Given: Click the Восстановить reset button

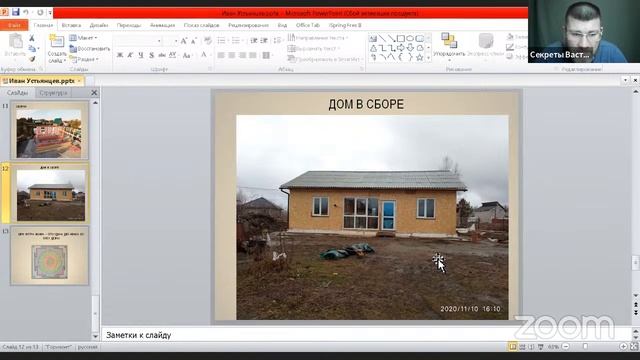Looking at the screenshot, I should point(89,49).
